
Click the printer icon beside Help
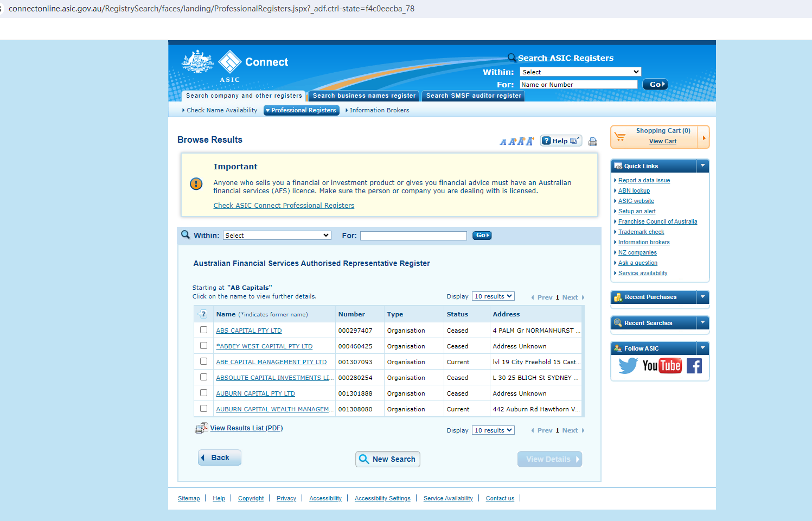tap(593, 142)
